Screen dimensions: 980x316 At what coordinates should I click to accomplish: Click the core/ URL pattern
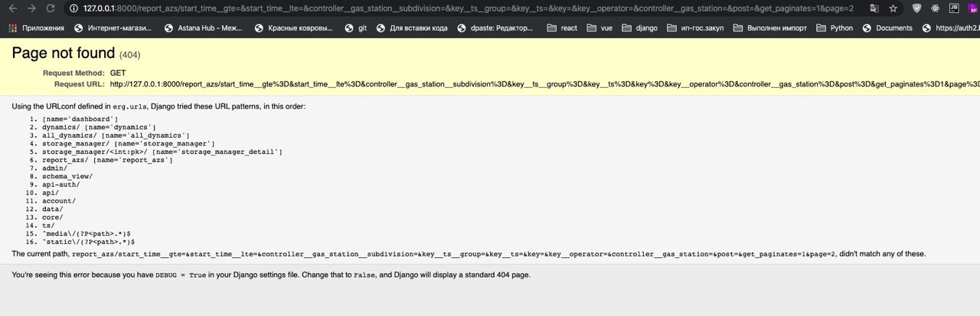tap(53, 217)
